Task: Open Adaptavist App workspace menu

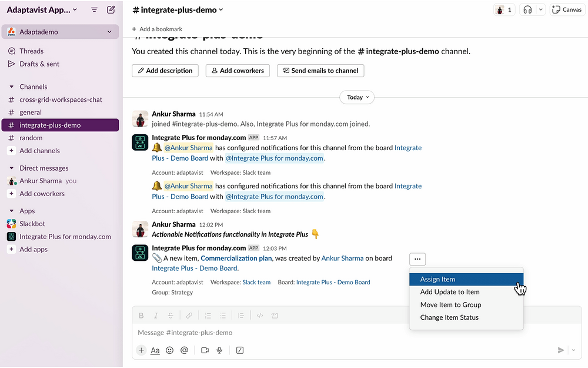Action: [x=42, y=10]
